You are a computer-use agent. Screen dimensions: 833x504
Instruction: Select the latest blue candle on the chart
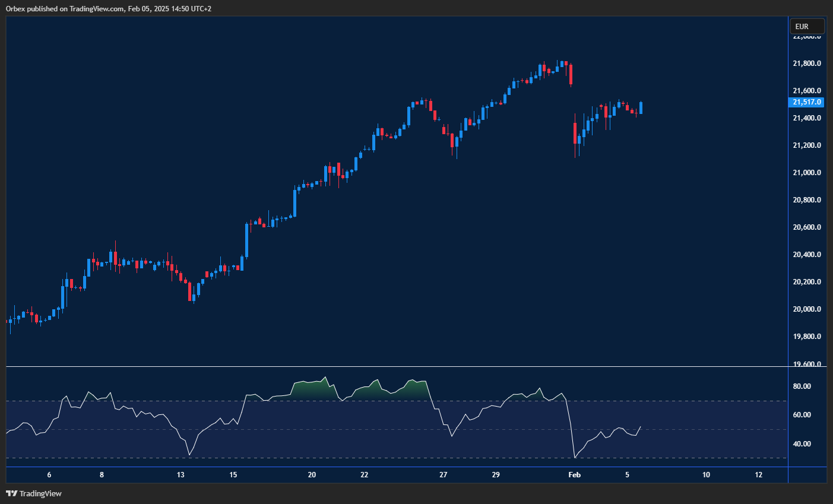pos(641,108)
